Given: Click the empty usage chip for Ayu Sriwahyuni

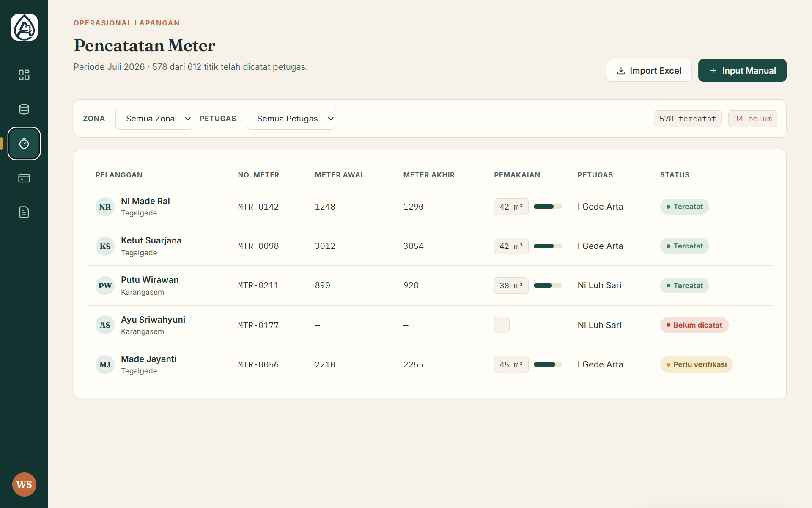Looking at the screenshot, I should 502,325.
